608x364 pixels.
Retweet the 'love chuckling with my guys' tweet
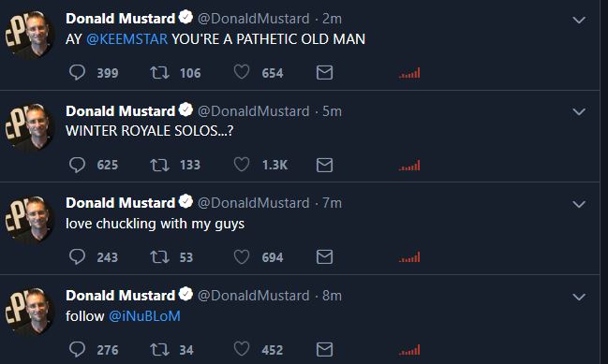pos(160,256)
